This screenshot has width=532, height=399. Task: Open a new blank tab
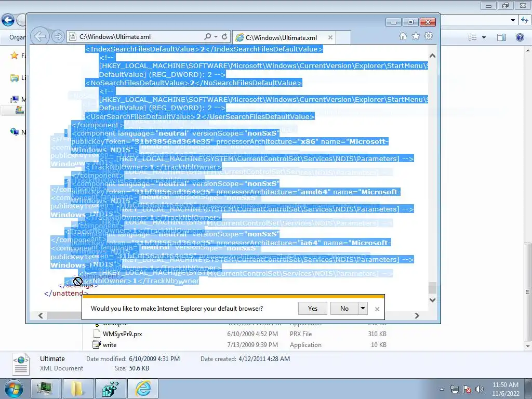click(x=343, y=37)
